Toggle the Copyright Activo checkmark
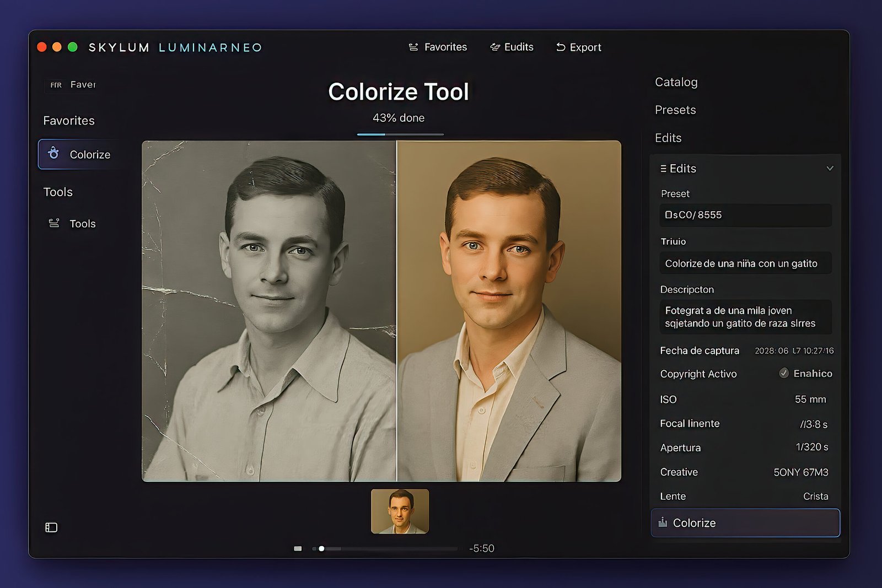 click(x=783, y=373)
